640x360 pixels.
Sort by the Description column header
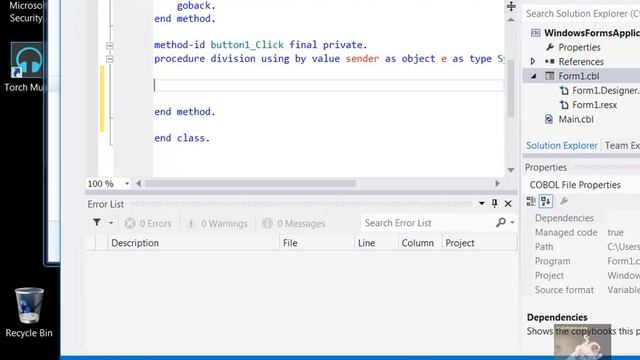pos(193,243)
